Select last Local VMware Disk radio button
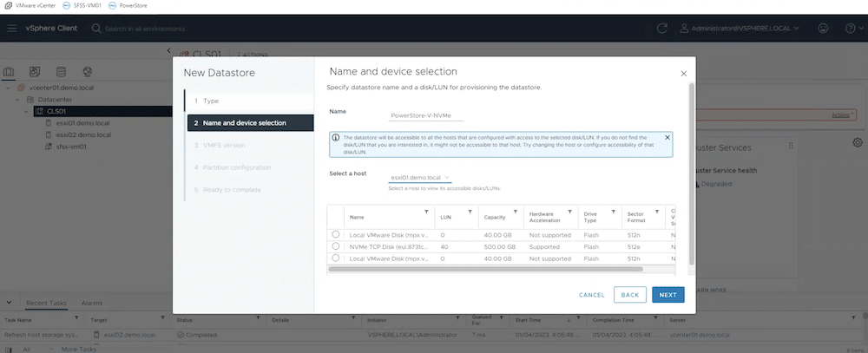868x353 pixels. pos(335,258)
